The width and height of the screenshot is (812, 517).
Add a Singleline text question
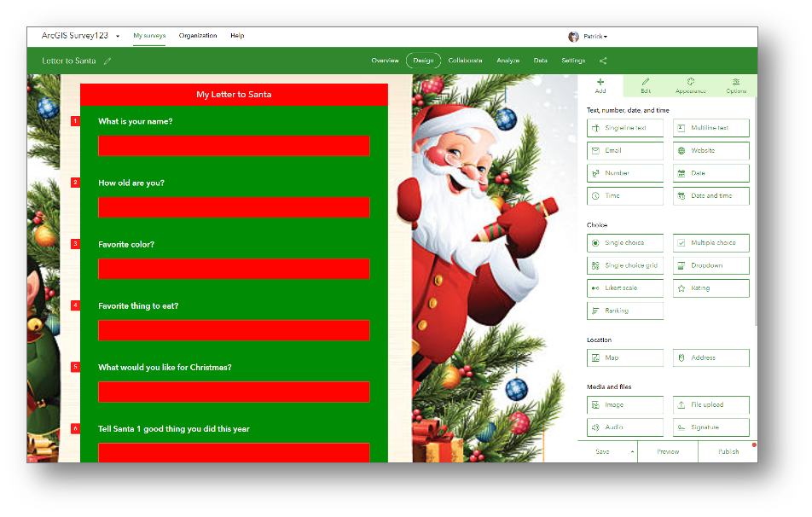(625, 128)
